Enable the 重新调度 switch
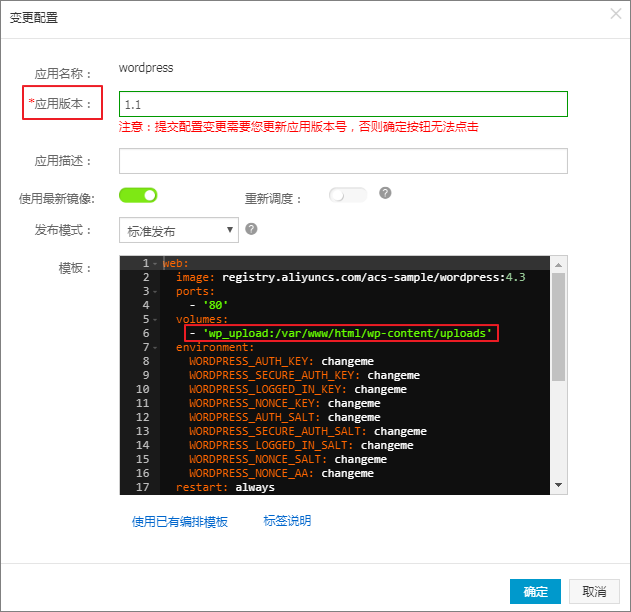631x612 pixels. point(348,195)
